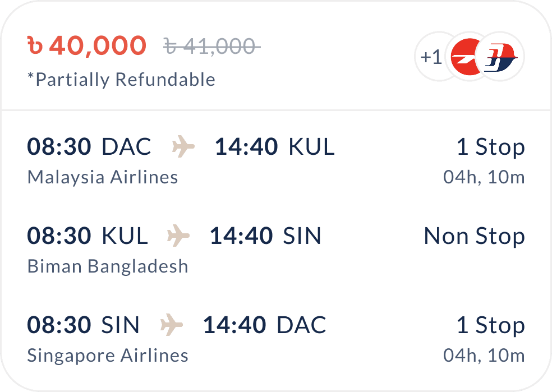552x392 pixels.
Task: Open 1 Stop details for DAC-KUL leg
Action: 491,147
